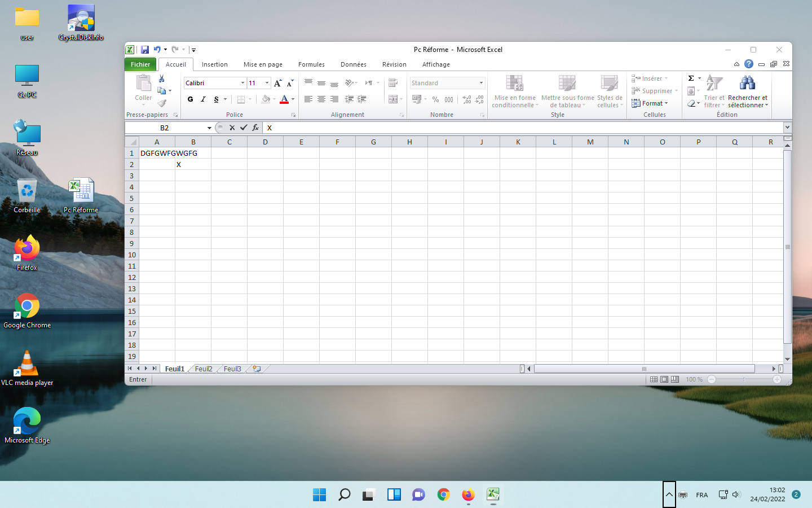This screenshot has width=812, height=508.
Task: Click the AutoSum sigma icon
Action: coord(691,78)
